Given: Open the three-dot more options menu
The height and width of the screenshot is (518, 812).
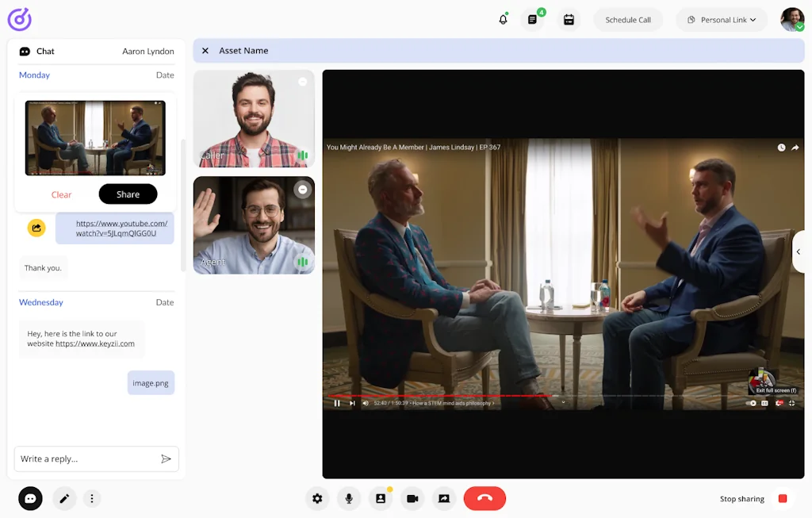Looking at the screenshot, I should [92, 499].
